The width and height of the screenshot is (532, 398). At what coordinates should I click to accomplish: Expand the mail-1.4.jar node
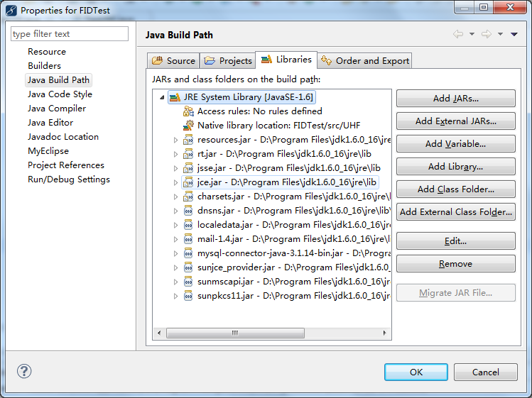tap(175, 239)
